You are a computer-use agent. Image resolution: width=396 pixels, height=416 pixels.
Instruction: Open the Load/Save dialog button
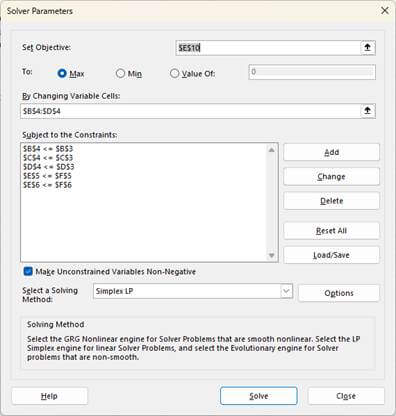point(331,255)
